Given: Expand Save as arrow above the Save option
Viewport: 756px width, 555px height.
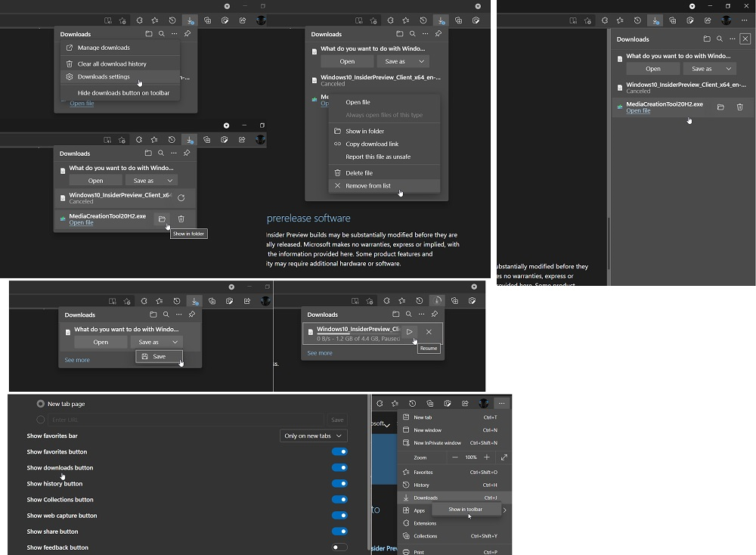Looking at the screenshot, I should [x=175, y=342].
